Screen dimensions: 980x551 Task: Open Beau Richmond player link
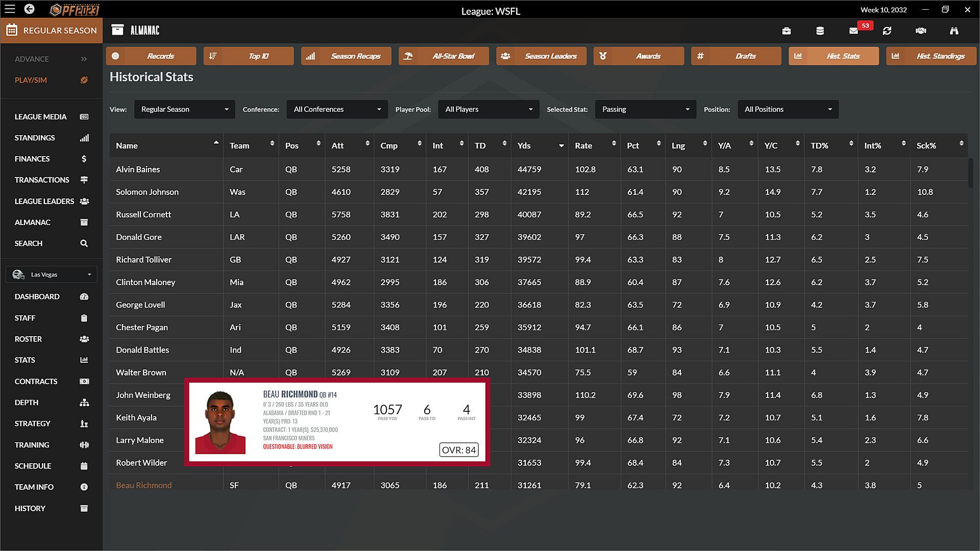143,485
